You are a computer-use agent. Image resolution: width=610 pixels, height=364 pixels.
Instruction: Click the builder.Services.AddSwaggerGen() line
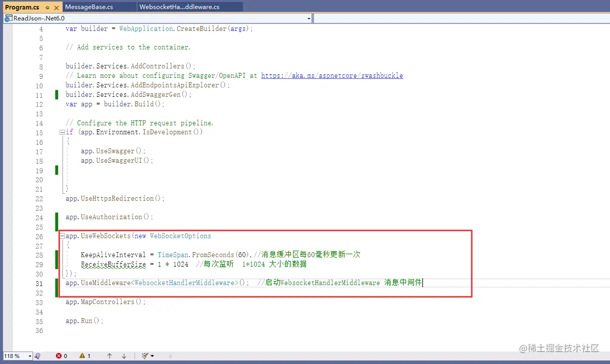(x=128, y=95)
